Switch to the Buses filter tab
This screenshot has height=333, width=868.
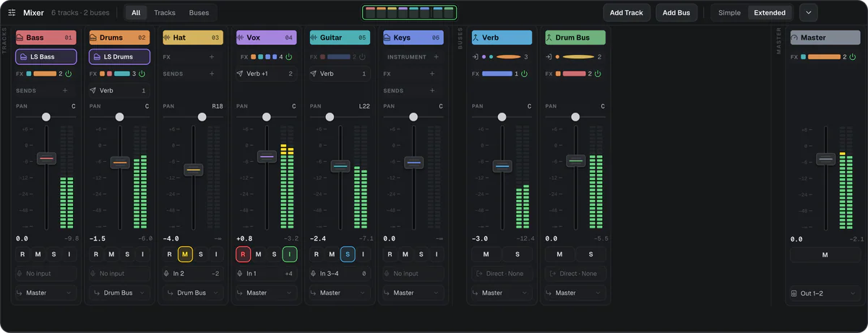coord(199,12)
